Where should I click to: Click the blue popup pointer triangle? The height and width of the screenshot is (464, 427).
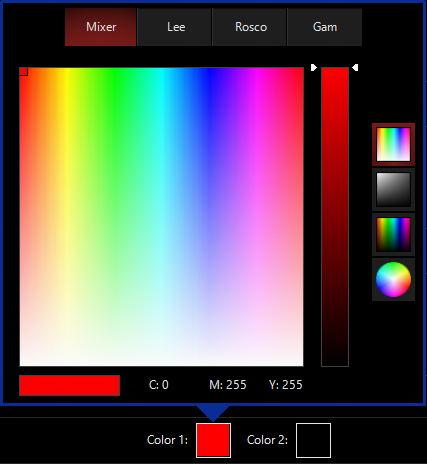point(213,413)
